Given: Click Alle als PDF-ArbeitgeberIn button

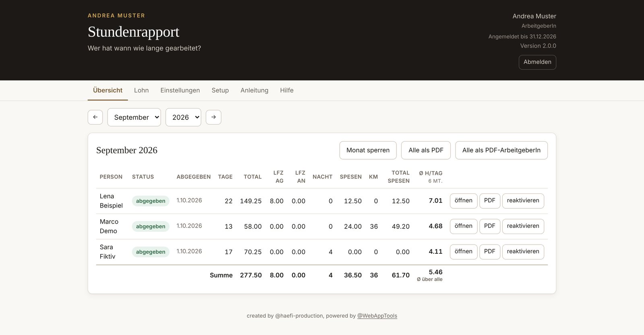Looking at the screenshot, I should 501,150.
